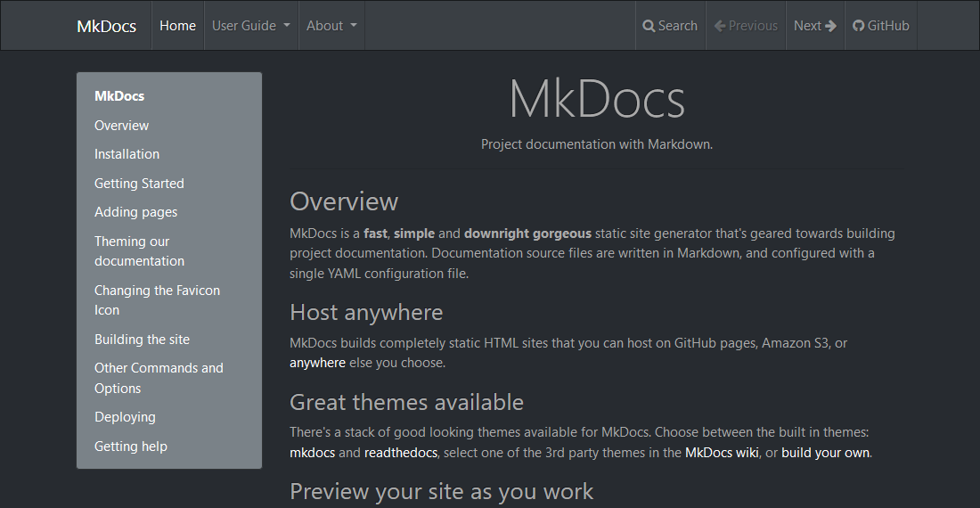Image resolution: width=980 pixels, height=508 pixels.
Task: Open Theming our documentation sidebar link
Action: [139, 251]
